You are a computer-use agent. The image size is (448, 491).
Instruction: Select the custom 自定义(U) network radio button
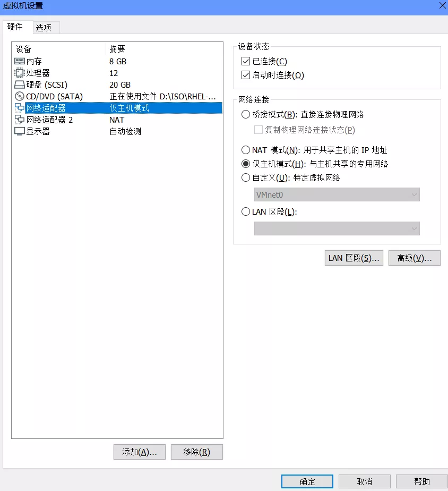pos(246,177)
